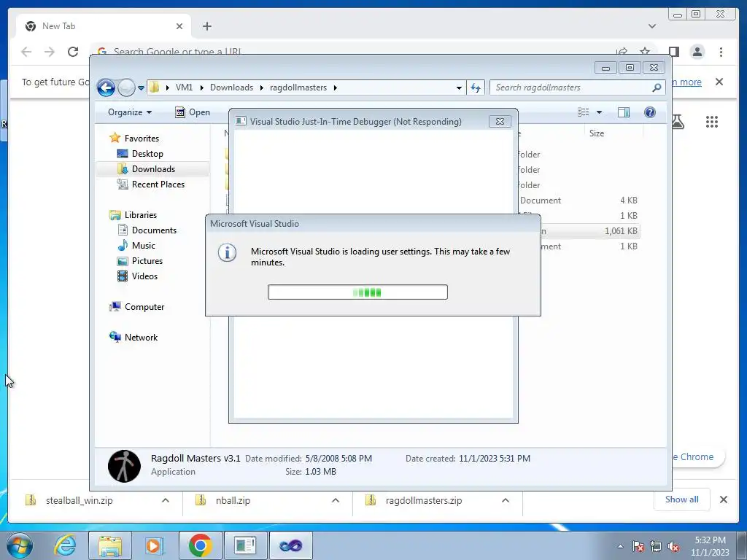Click the Explorer help icon
Image resolution: width=747 pixels, height=560 pixels.
click(x=650, y=112)
